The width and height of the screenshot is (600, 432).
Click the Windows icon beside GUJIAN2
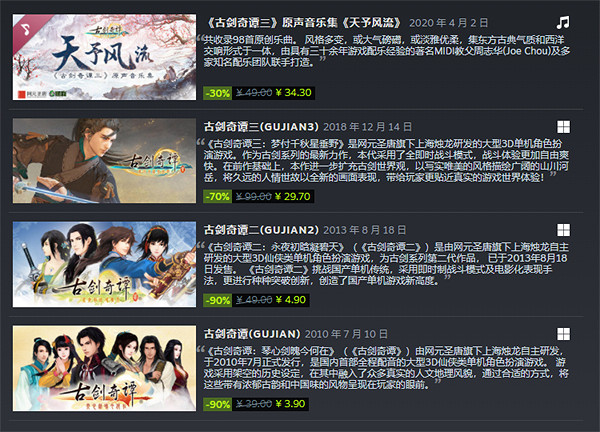coord(563,230)
